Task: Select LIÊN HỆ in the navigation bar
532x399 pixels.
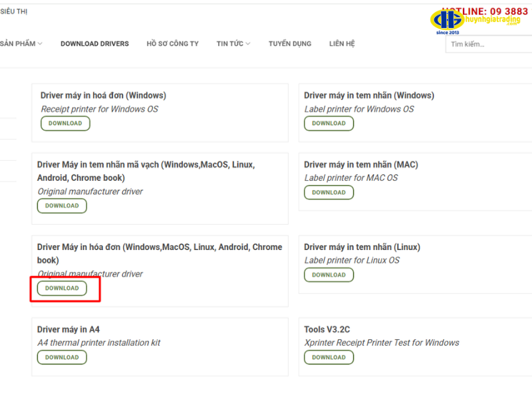Action: [x=342, y=44]
